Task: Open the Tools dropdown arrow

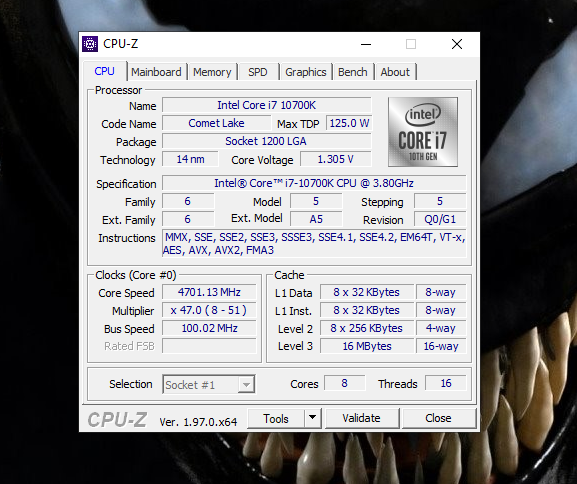Action: coord(313,418)
